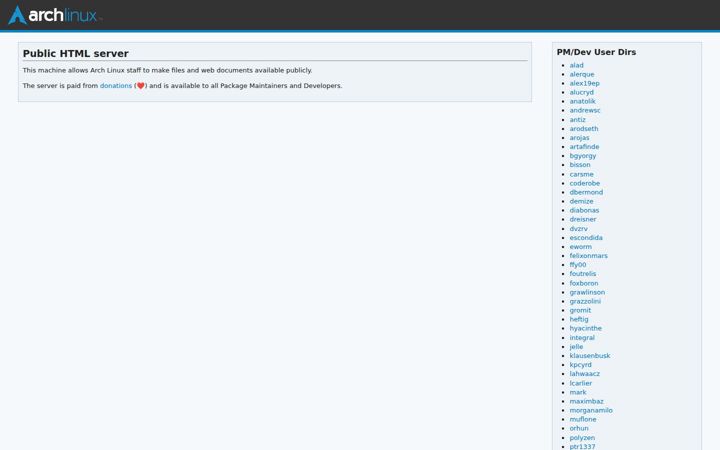Open alerque's user directory

click(x=582, y=74)
